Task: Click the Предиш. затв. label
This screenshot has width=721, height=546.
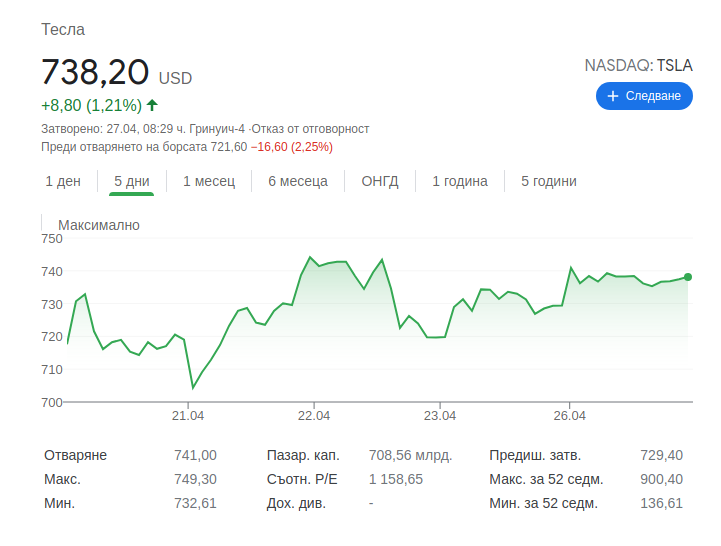Action: tap(535, 455)
